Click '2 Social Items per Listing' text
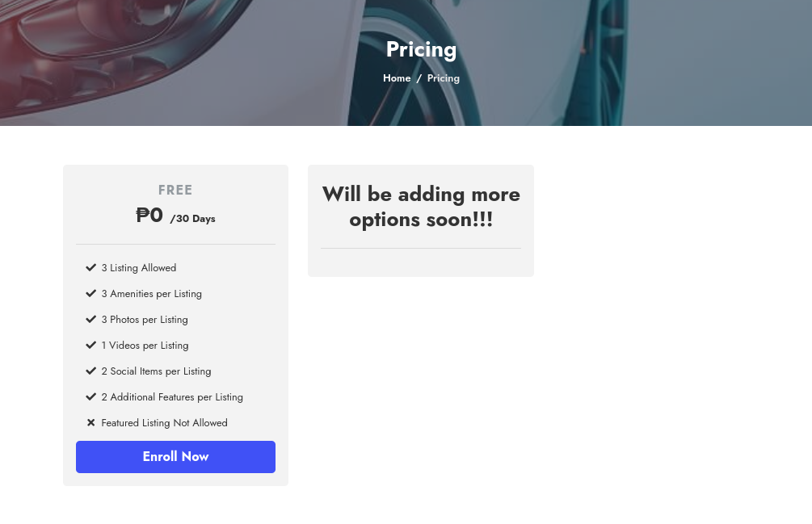The image size is (812, 524). click(x=157, y=371)
